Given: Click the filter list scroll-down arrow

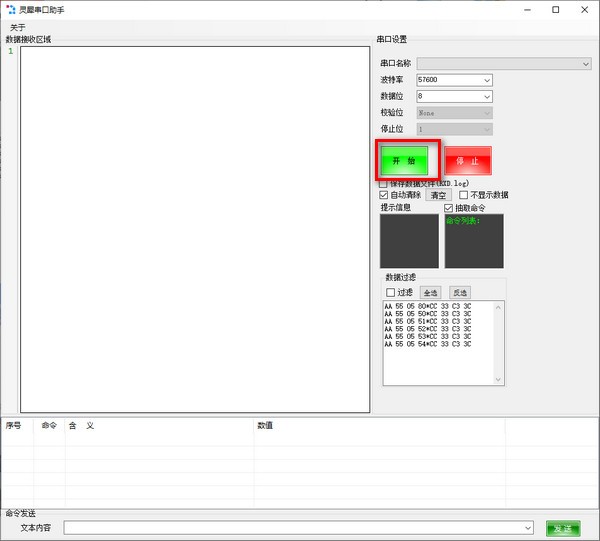Looking at the screenshot, I should click(x=498, y=379).
